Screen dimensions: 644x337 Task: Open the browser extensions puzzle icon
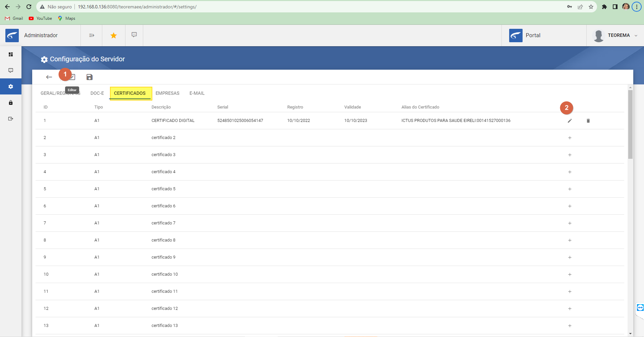coord(604,7)
